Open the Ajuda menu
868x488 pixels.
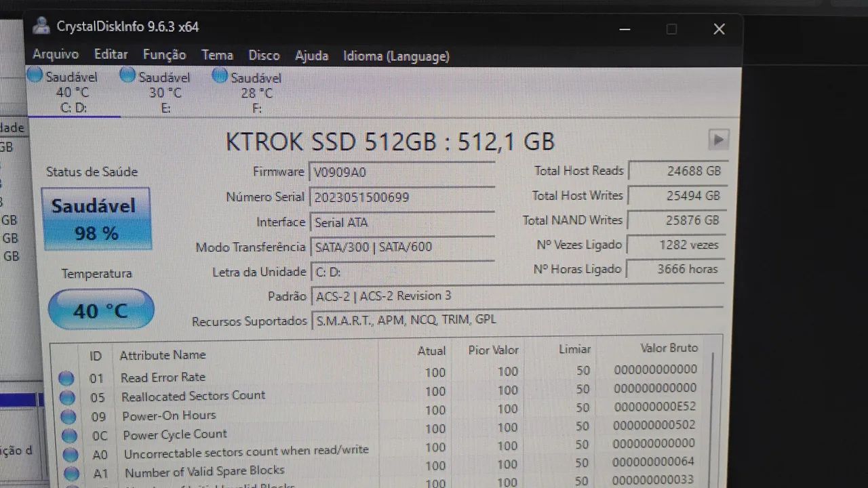(x=311, y=56)
